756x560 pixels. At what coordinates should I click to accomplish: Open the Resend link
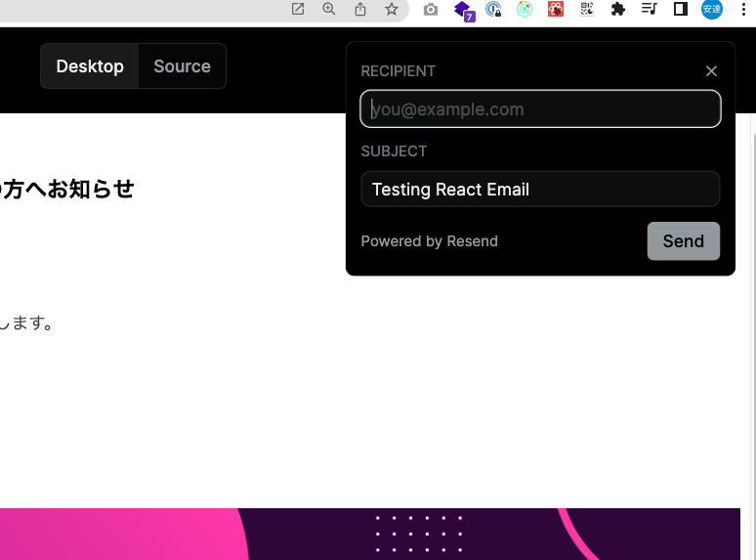coord(472,241)
